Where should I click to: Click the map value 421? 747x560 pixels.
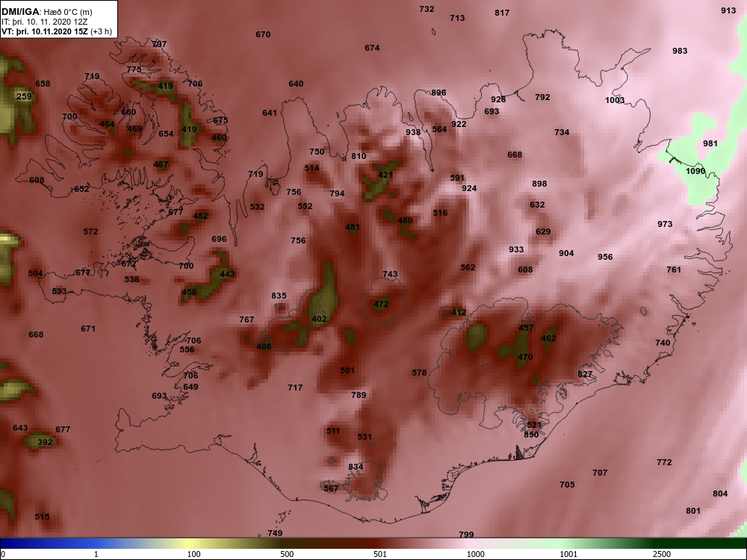coord(385,175)
